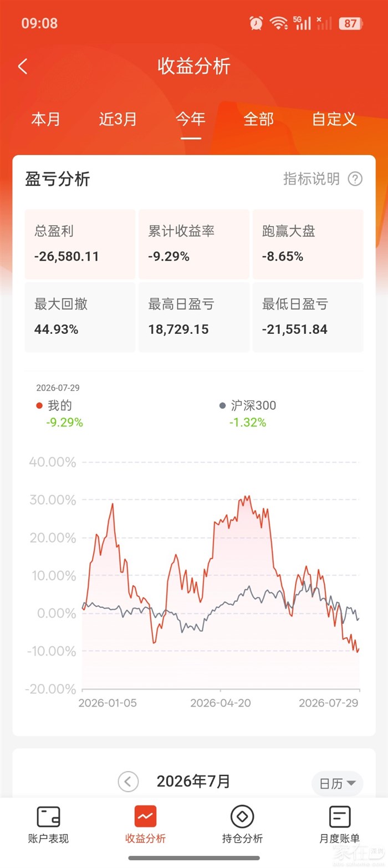Select the 全部 tab

click(x=258, y=119)
